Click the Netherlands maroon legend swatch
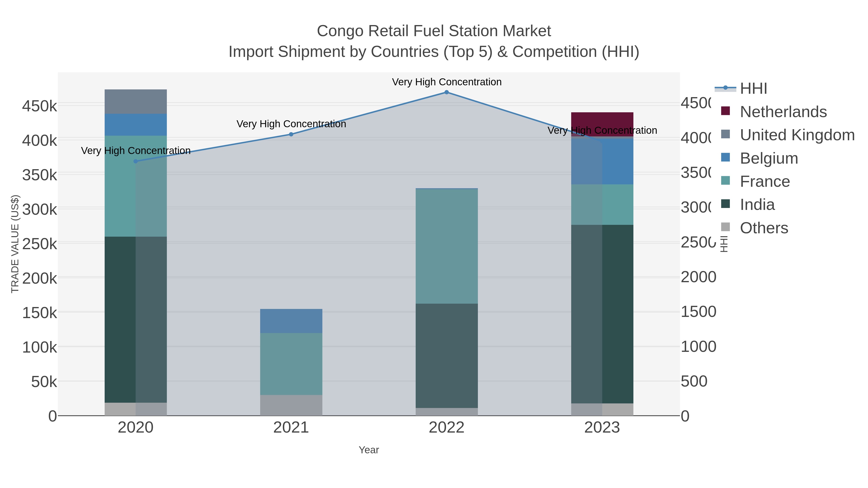 click(x=726, y=111)
